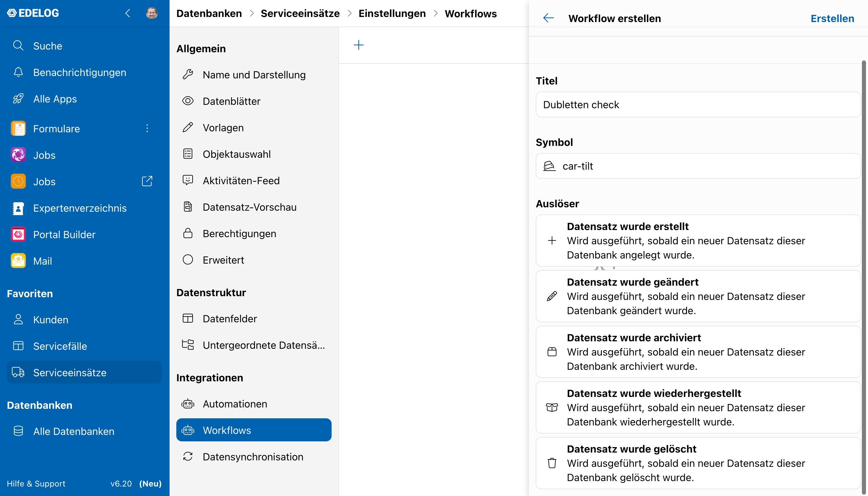Click the user avatar in header
868x496 pixels.
152,13
